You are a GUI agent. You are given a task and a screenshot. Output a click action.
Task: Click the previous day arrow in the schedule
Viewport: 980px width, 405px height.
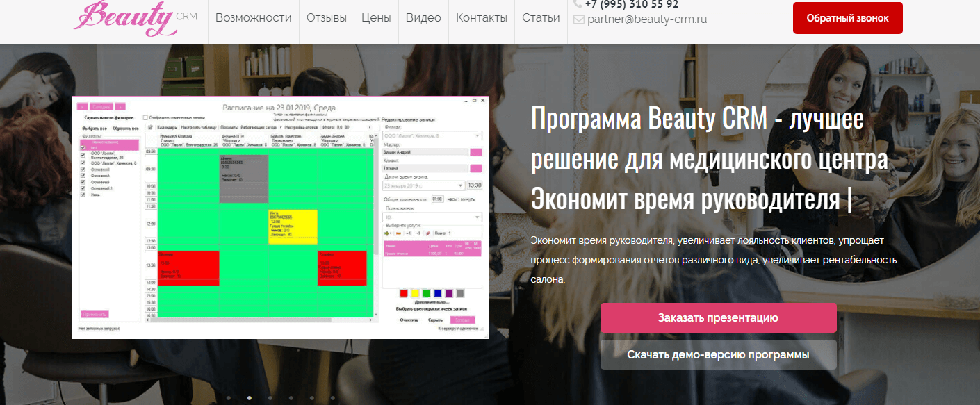point(82,107)
